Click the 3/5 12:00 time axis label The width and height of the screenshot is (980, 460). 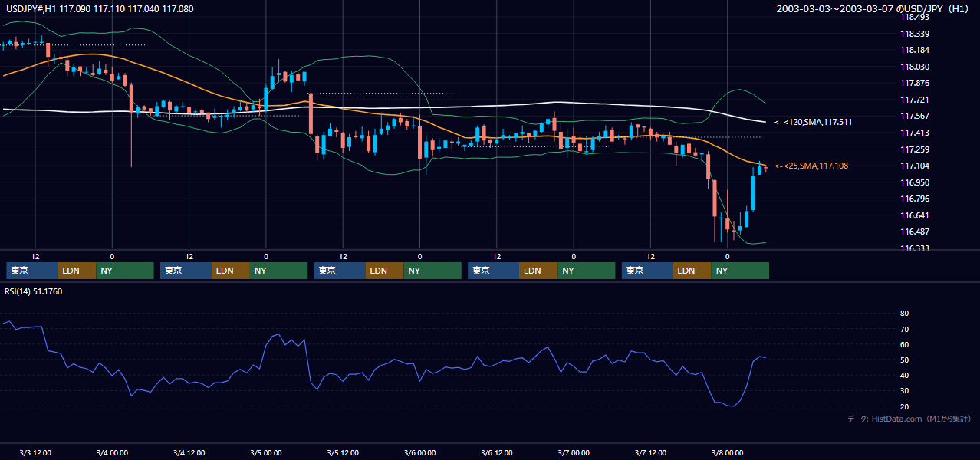[343, 453]
